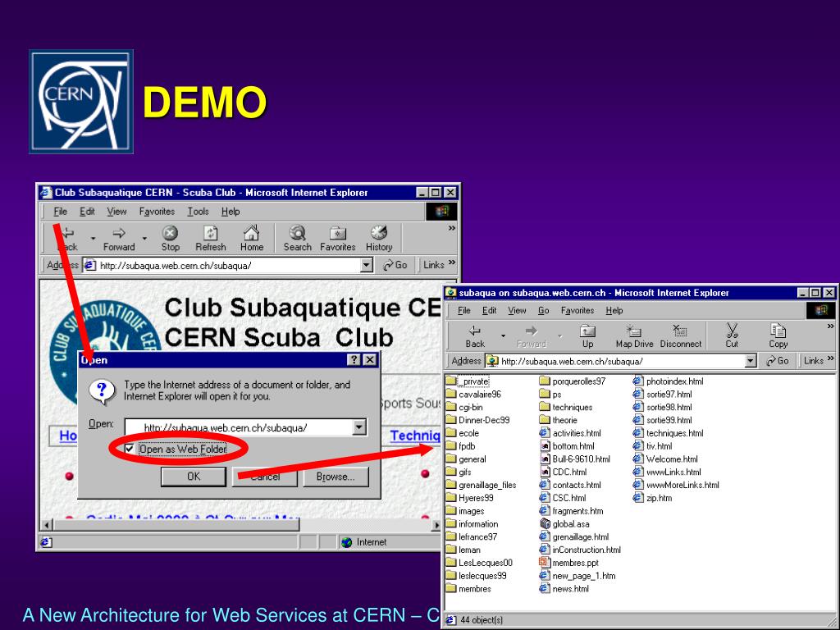This screenshot has width=840, height=630.
Task: Select the Hyeres99 folder
Action: 470,498
